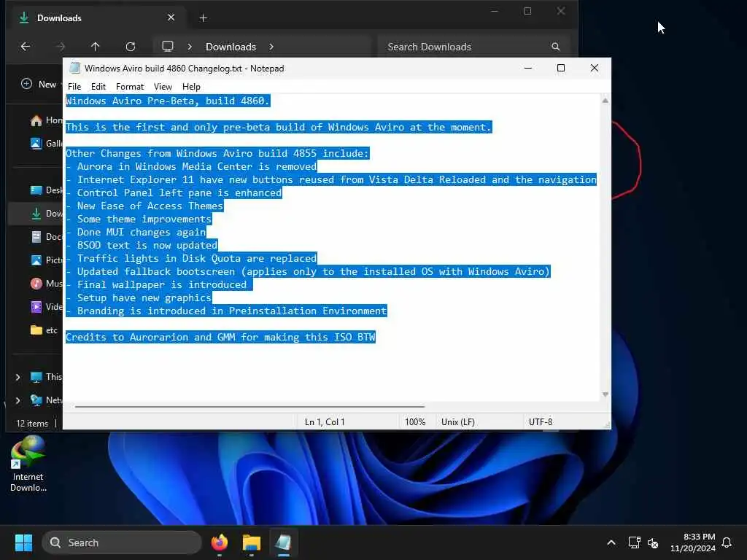Expand Network tree node

[x=18, y=400]
